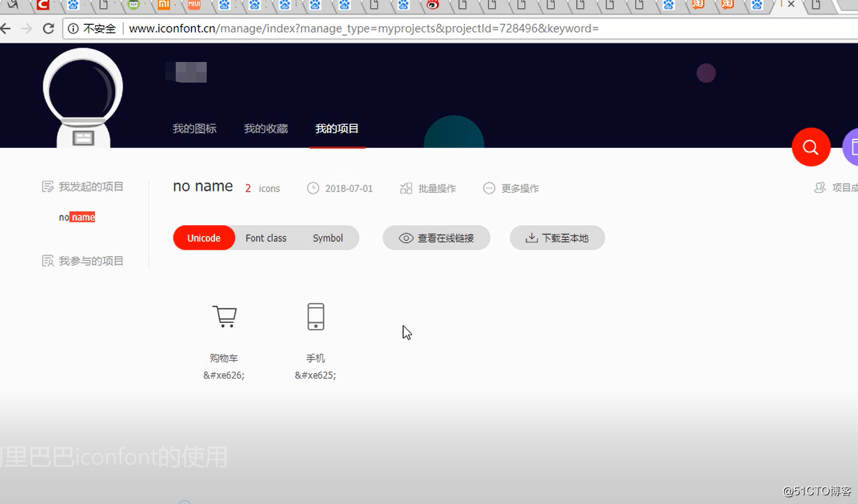The height and width of the screenshot is (504, 858).
Task: Close the active browser tab
Action: coord(791,4)
